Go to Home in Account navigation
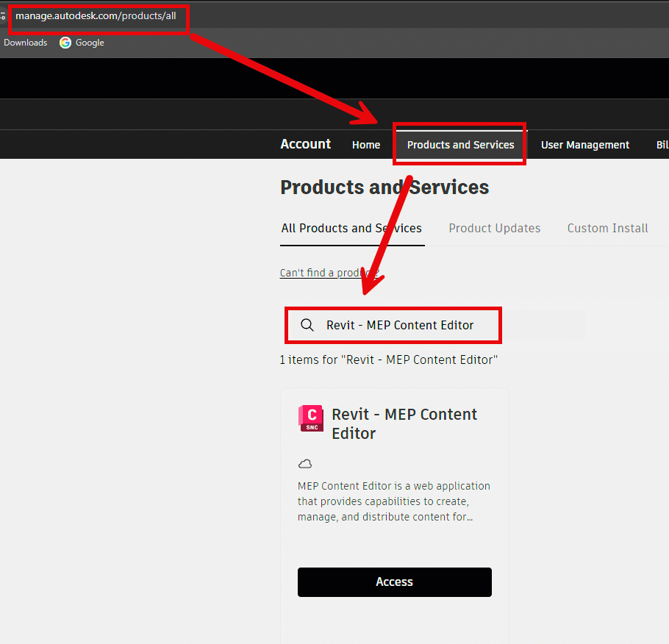Viewport: 669px width, 644px height. (365, 145)
